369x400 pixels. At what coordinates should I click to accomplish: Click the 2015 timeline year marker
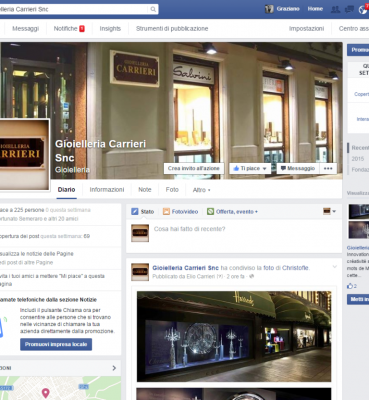[x=358, y=159]
